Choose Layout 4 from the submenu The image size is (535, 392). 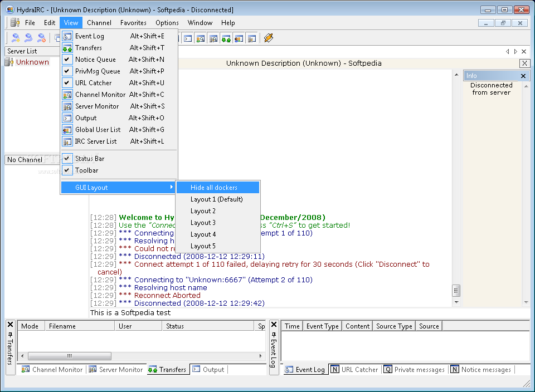(x=218, y=234)
